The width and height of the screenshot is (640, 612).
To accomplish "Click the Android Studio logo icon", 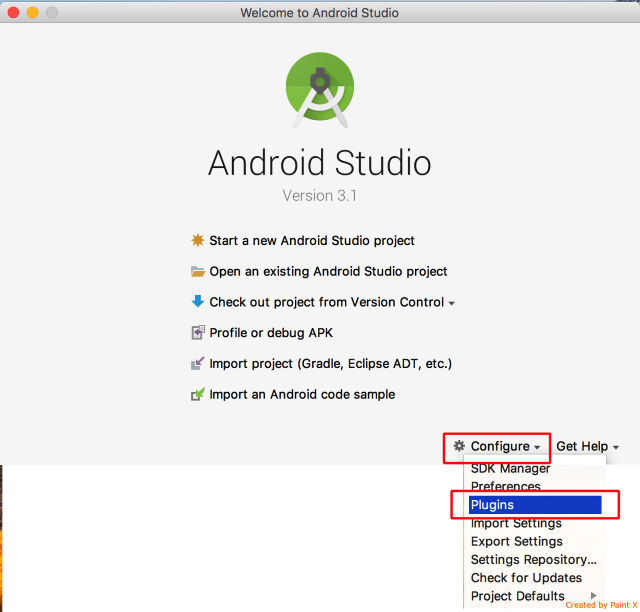I will 320,90.
